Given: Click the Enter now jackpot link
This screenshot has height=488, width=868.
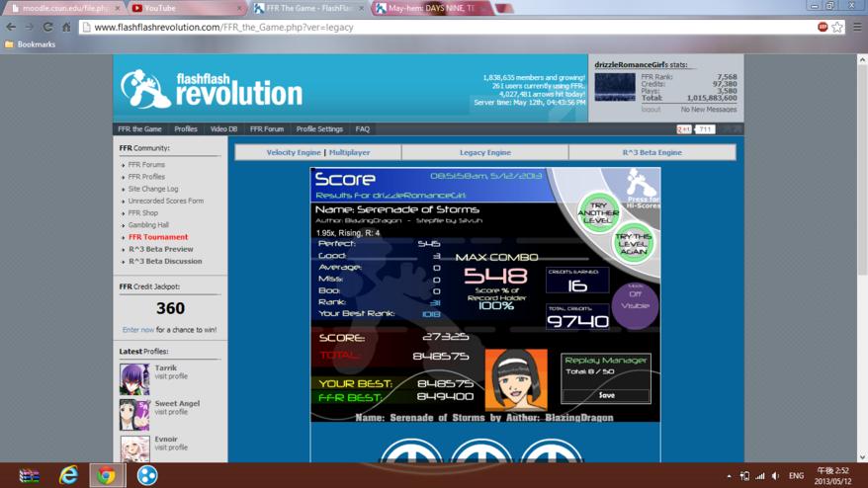Looking at the screenshot, I should [137, 330].
